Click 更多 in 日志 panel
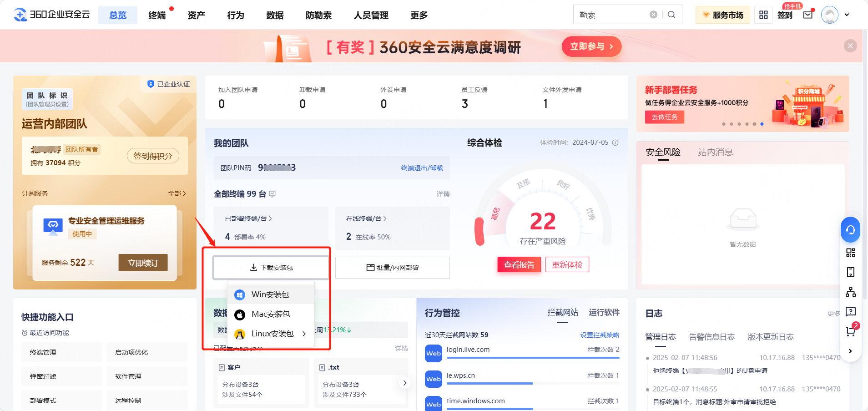 834,314
